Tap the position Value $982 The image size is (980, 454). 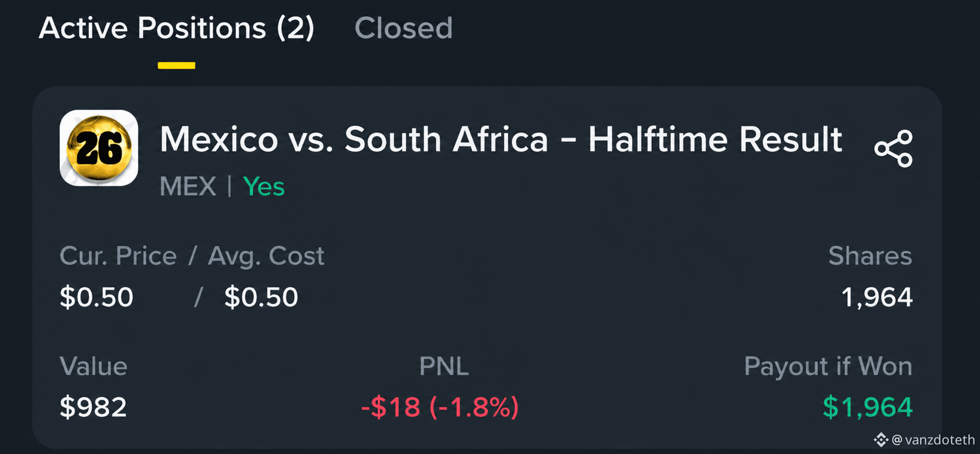[93, 407]
